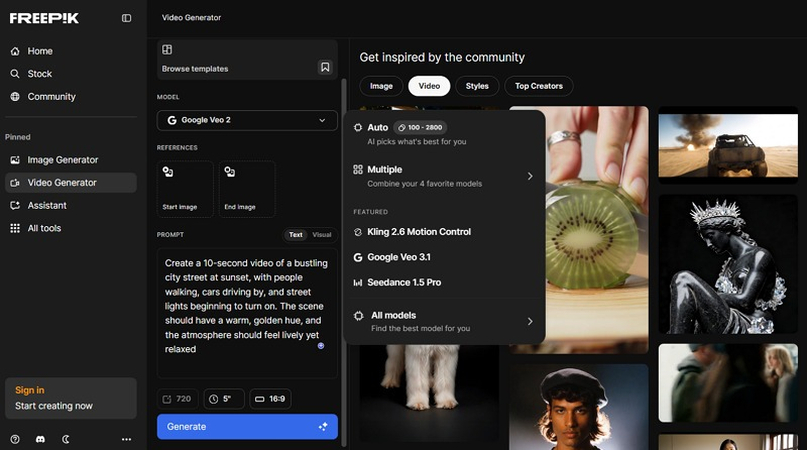Image resolution: width=807 pixels, height=450 pixels.
Task: Click the prompt enhance icon in text box
Action: coord(321,345)
